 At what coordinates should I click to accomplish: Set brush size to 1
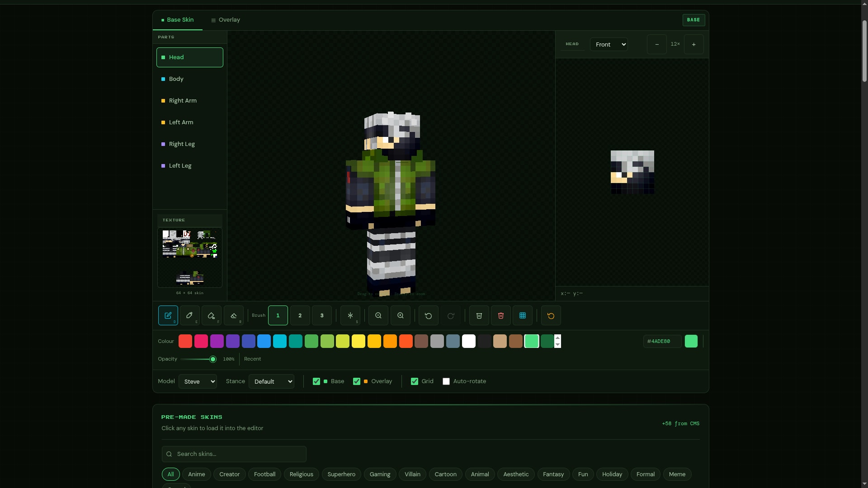click(278, 315)
